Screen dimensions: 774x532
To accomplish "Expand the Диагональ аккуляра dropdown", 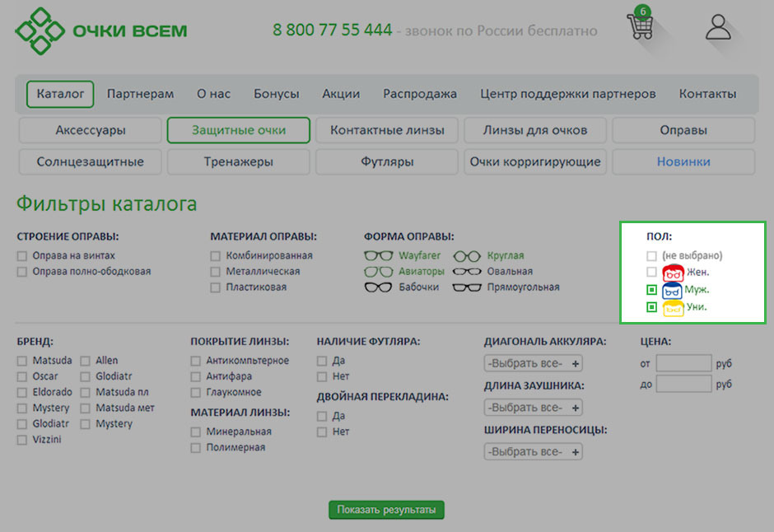I will point(533,363).
